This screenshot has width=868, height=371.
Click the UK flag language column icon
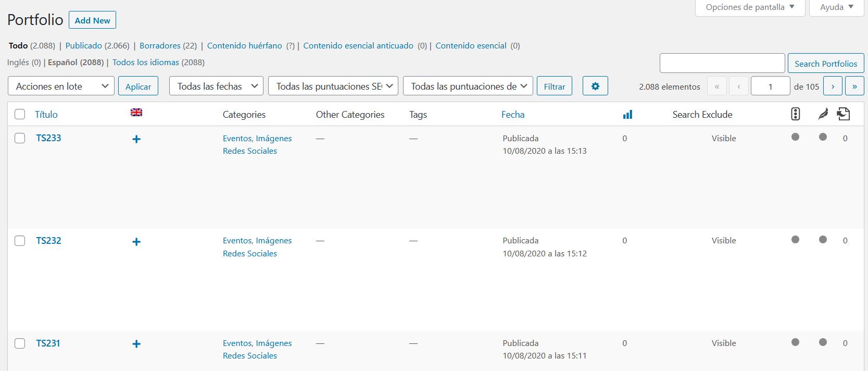pyautogui.click(x=136, y=113)
